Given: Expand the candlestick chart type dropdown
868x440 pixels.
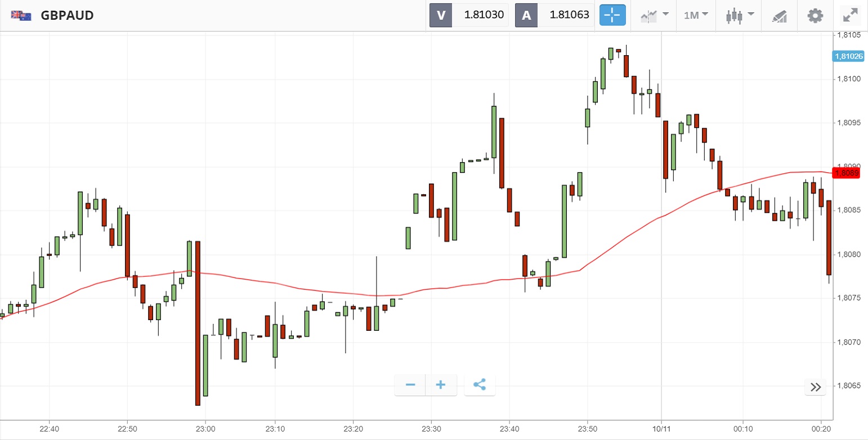Looking at the screenshot, I should pos(740,15).
